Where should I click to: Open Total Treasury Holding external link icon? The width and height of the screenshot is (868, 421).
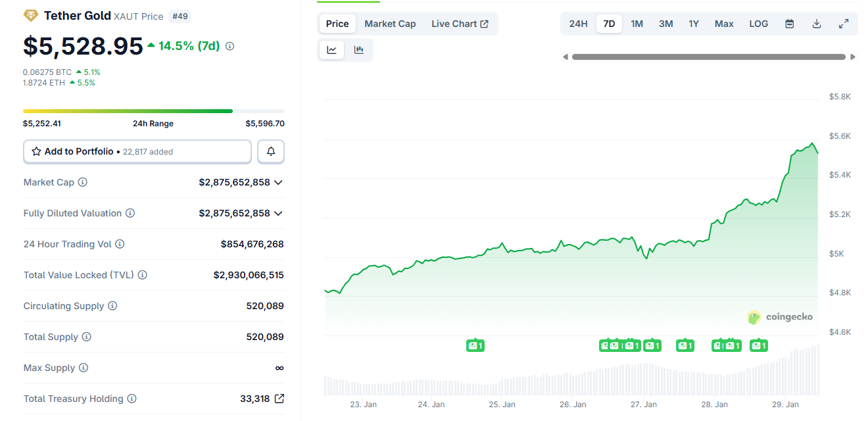click(x=279, y=399)
